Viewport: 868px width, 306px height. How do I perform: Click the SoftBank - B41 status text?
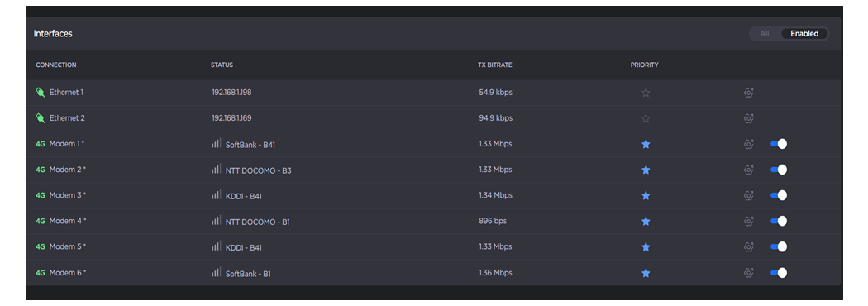pos(250,145)
